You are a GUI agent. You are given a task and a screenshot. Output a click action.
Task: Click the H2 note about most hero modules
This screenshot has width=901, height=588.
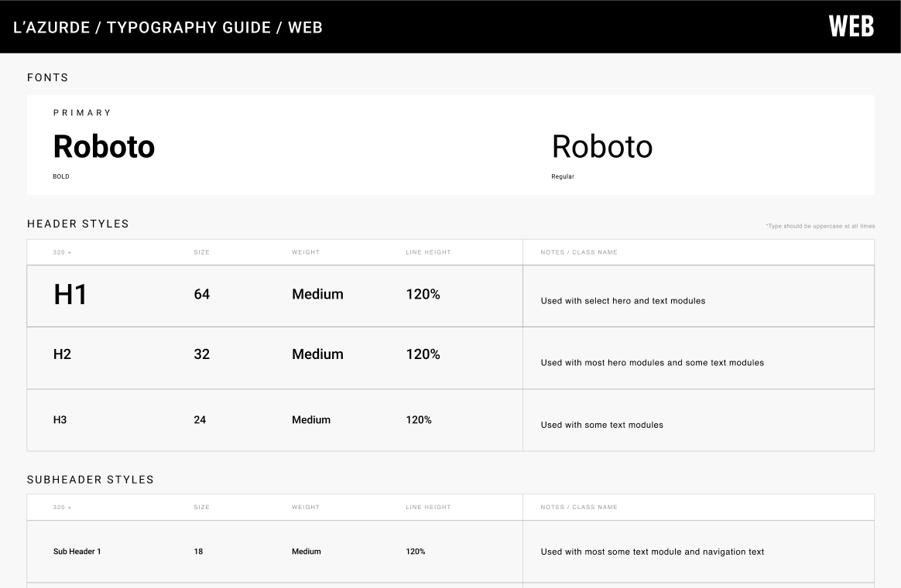[652, 363]
